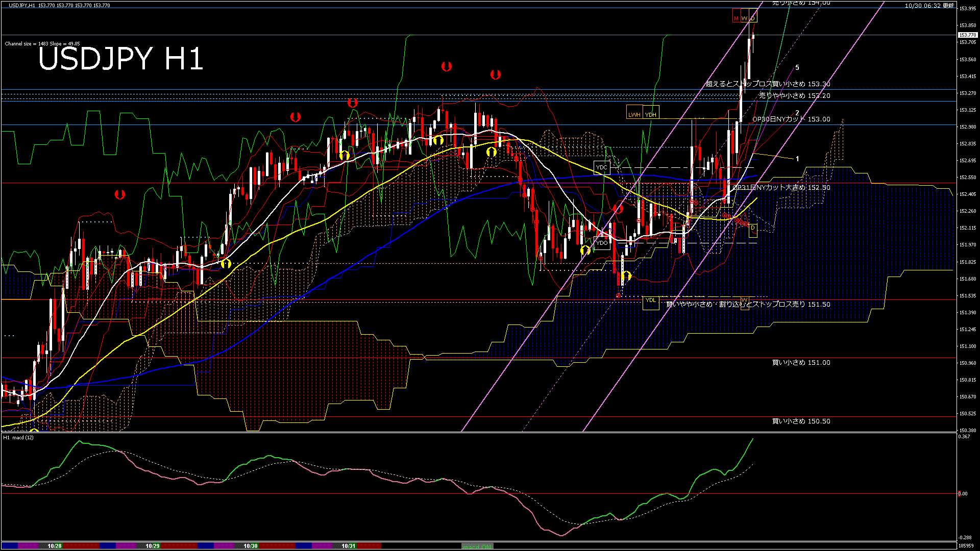The height and width of the screenshot is (551, 980).
Task: Click the "OP30日NYカット 153.00" annotation text
Action: click(791, 119)
